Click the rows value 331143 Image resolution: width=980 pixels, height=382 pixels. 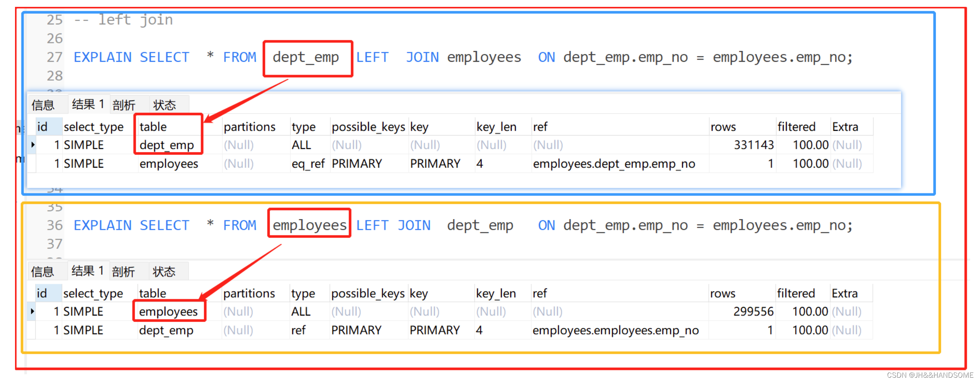point(754,145)
